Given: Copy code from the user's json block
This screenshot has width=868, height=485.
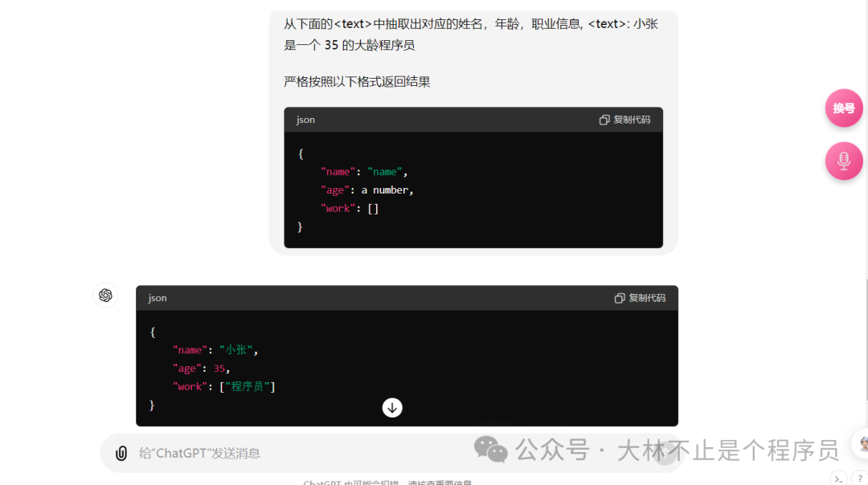Looking at the screenshot, I should (624, 120).
